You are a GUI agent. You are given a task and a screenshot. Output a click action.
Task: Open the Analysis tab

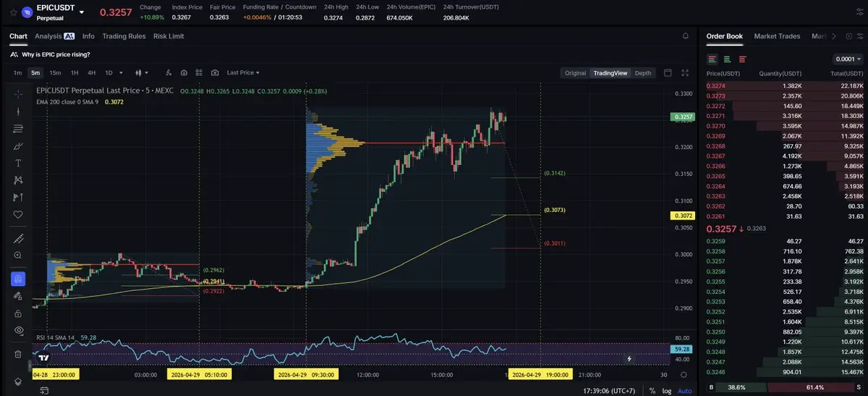pyautogui.click(x=54, y=35)
